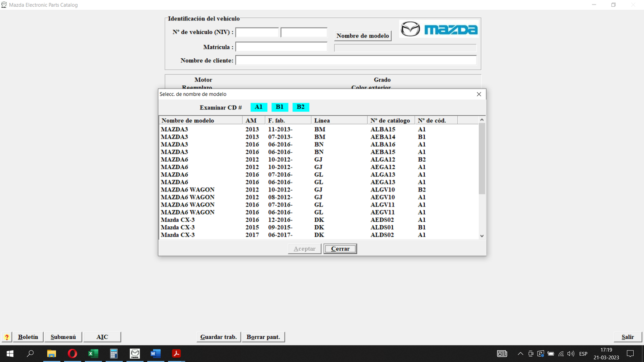Select Mazda CX-3 row catalog ALDS02
This screenshot has height=362, width=644.
point(319,235)
